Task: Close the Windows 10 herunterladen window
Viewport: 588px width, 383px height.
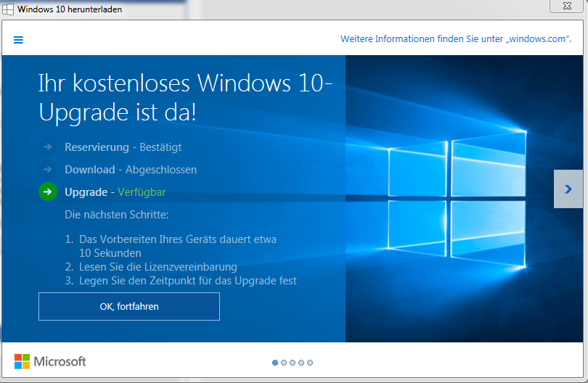Action: coord(567,6)
